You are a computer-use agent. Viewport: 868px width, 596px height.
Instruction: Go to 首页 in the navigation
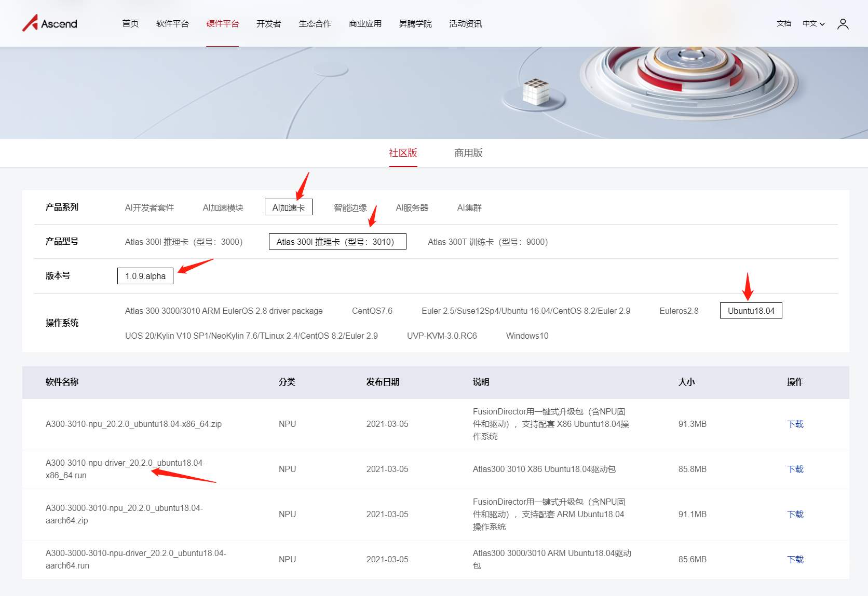pyautogui.click(x=130, y=24)
